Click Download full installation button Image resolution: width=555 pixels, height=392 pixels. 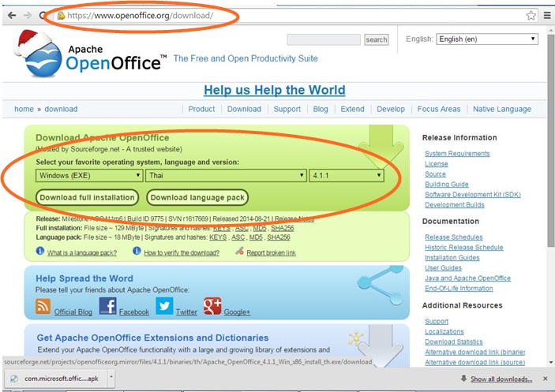(87, 197)
